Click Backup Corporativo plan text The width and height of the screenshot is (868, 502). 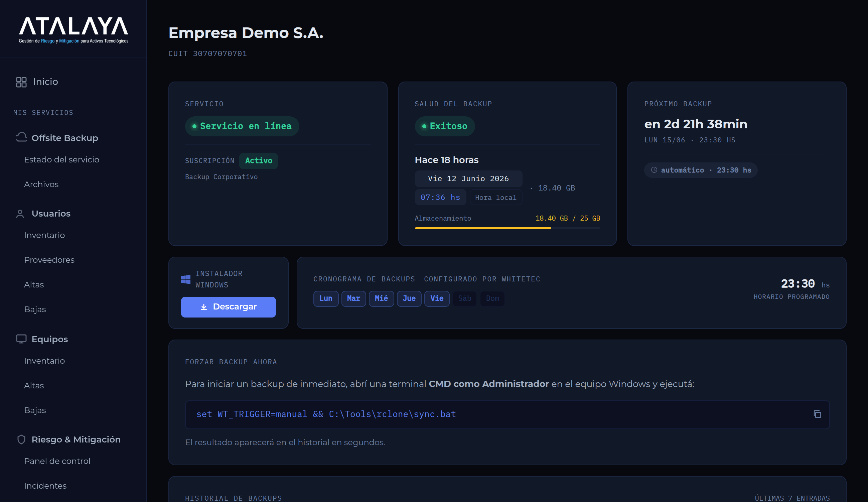coord(221,177)
